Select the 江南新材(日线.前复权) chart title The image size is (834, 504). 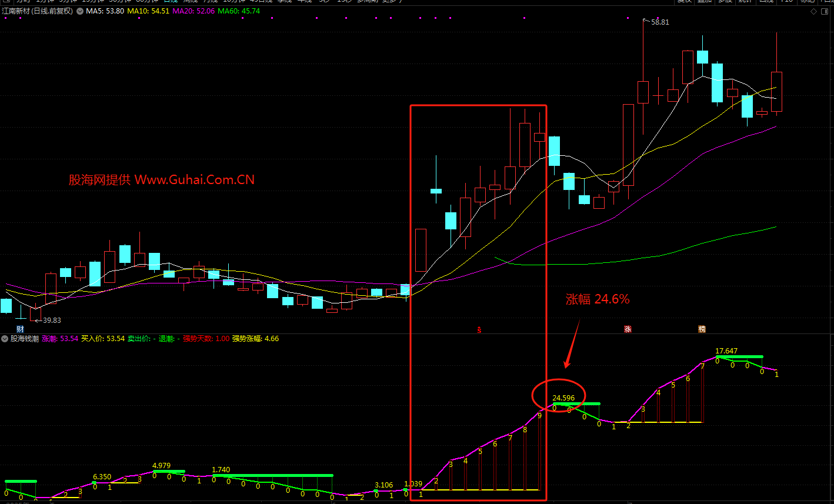[x=38, y=11]
